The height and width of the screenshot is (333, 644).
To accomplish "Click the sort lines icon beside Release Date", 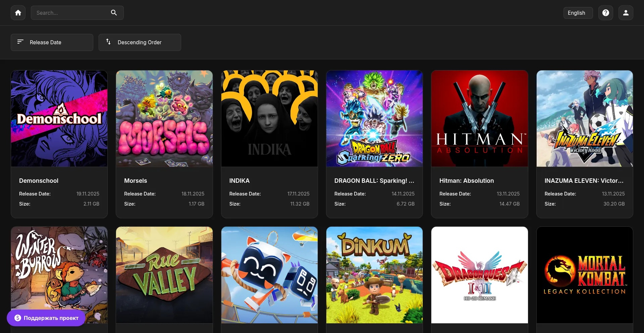I will tap(20, 42).
